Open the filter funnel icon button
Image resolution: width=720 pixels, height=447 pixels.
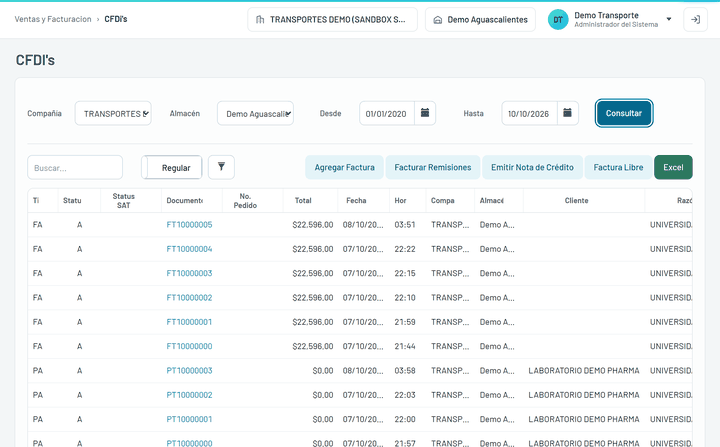click(x=221, y=167)
